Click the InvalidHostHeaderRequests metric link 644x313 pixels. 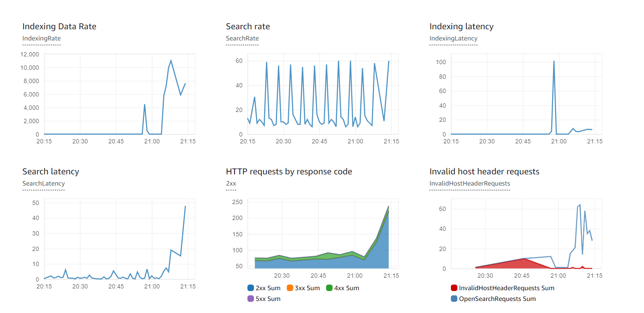pos(470,183)
